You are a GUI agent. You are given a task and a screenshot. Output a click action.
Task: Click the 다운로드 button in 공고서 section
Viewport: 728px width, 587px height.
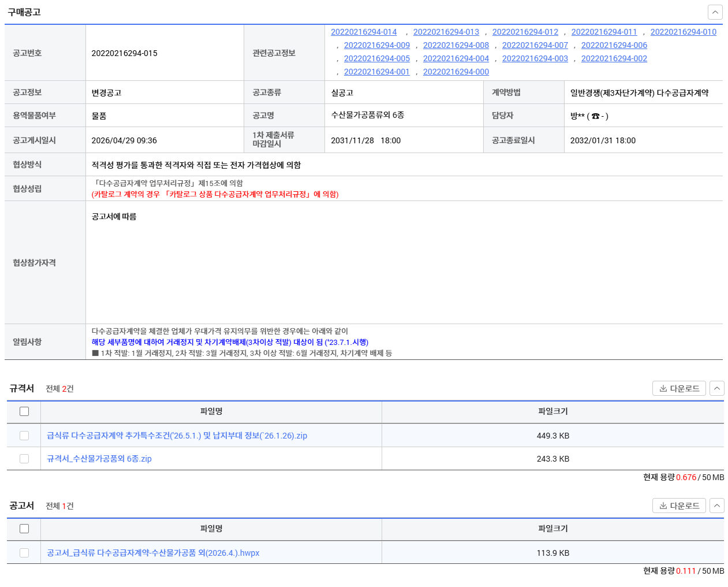point(679,506)
